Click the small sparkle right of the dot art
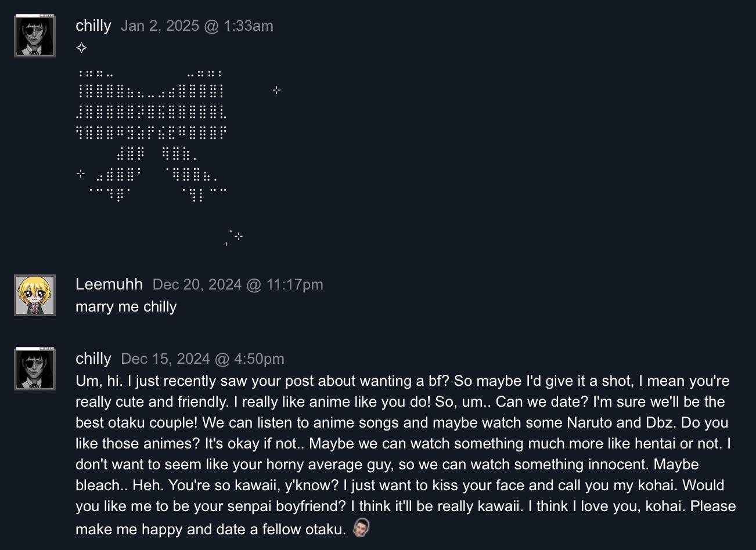 (276, 90)
